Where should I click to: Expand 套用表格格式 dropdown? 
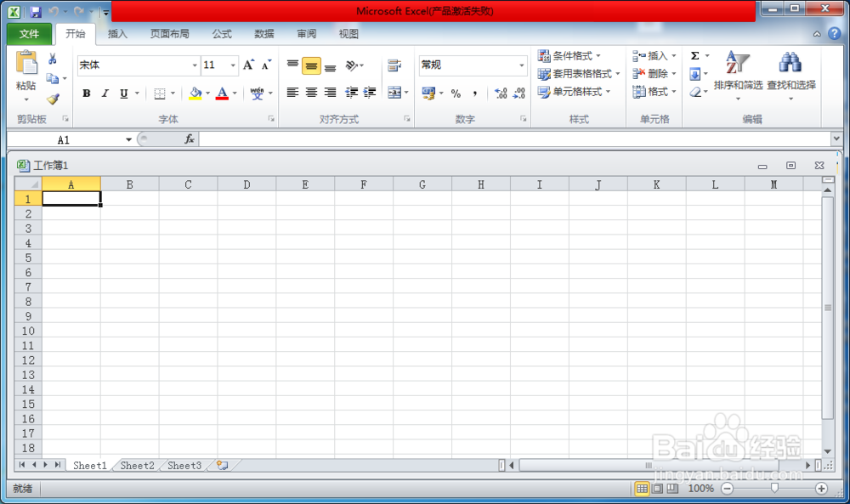pyautogui.click(x=579, y=74)
